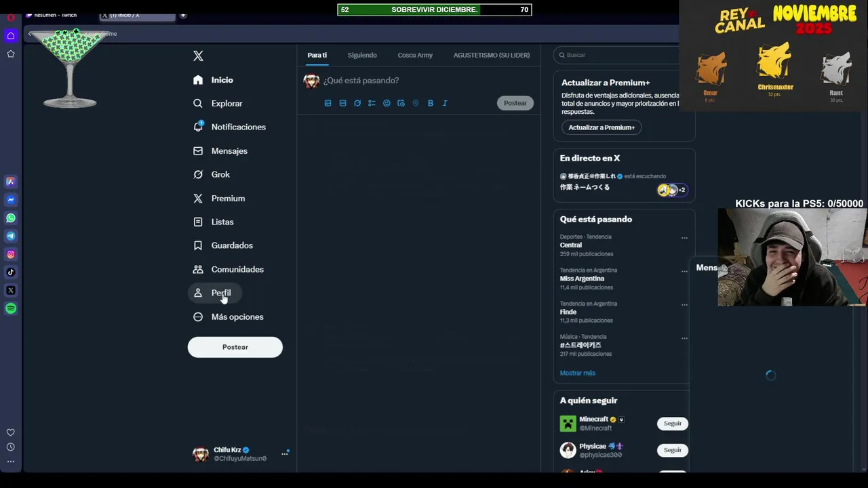Switch to the Para ti tab

[317, 55]
